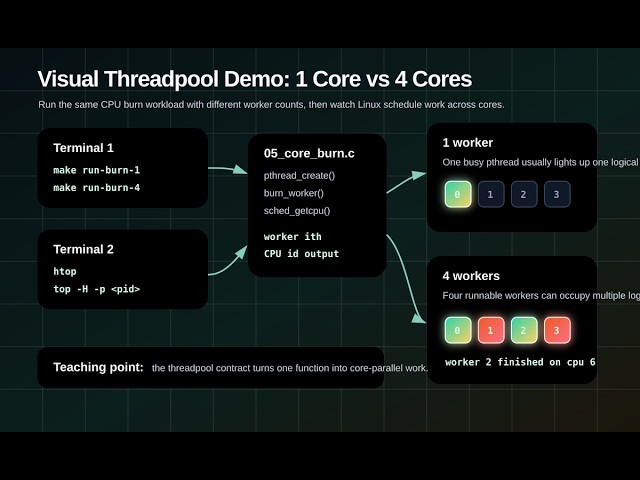Click pthread_create() in the source card
The width and height of the screenshot is (640, 480).
(x=299, y=176)
